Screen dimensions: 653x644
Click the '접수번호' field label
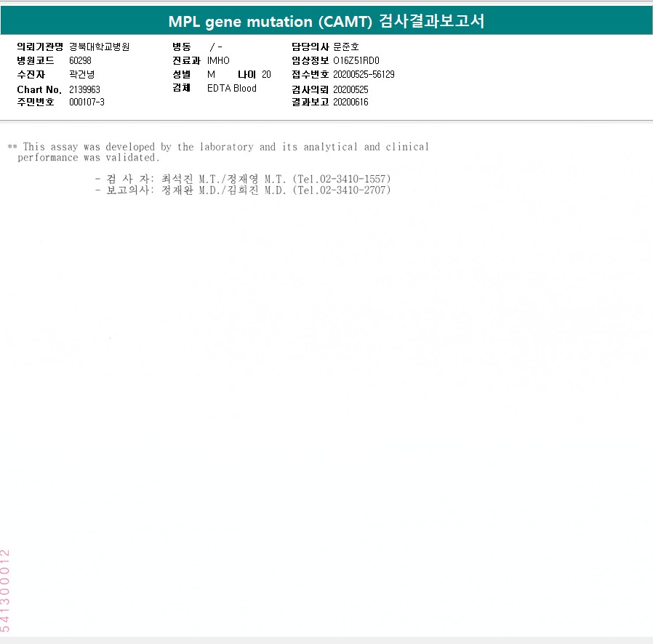311,75
